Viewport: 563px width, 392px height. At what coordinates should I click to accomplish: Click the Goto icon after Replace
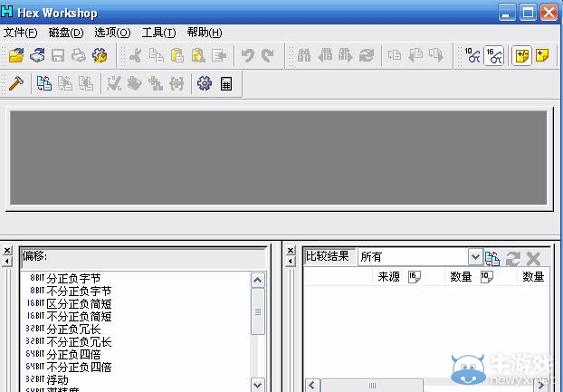coord(395,55)
